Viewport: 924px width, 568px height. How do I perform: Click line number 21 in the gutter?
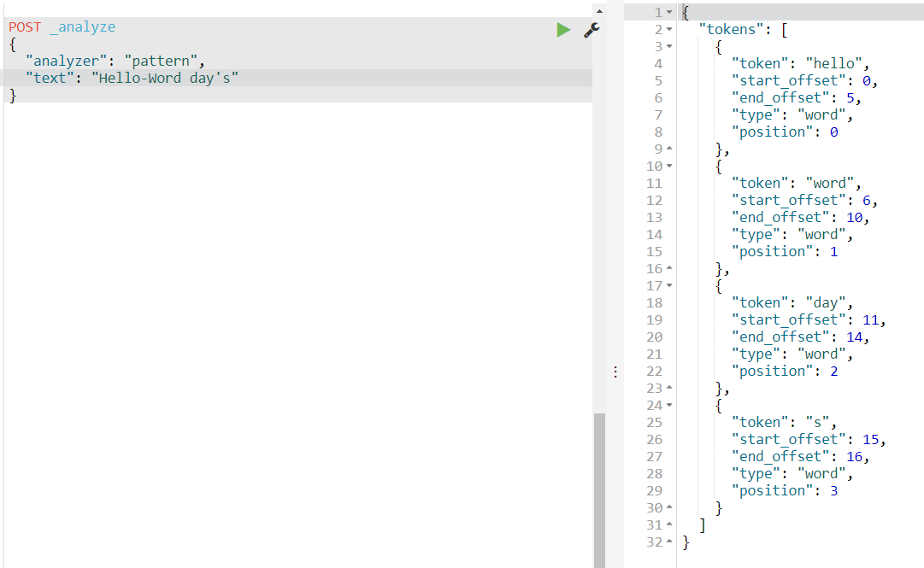coord(654,354)
